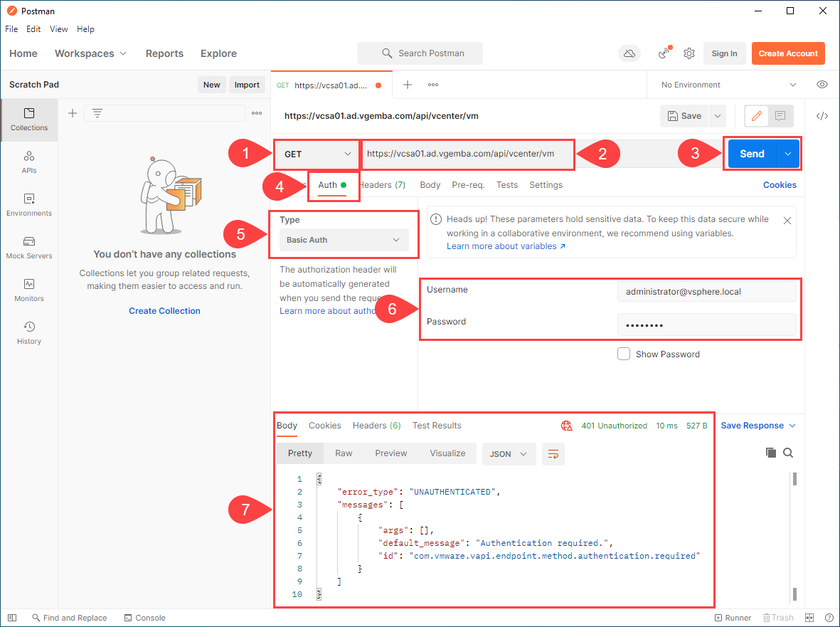Screen dimensions: 840x627
Task: Open the Workspaces dropdown
Action: point(90,53)
